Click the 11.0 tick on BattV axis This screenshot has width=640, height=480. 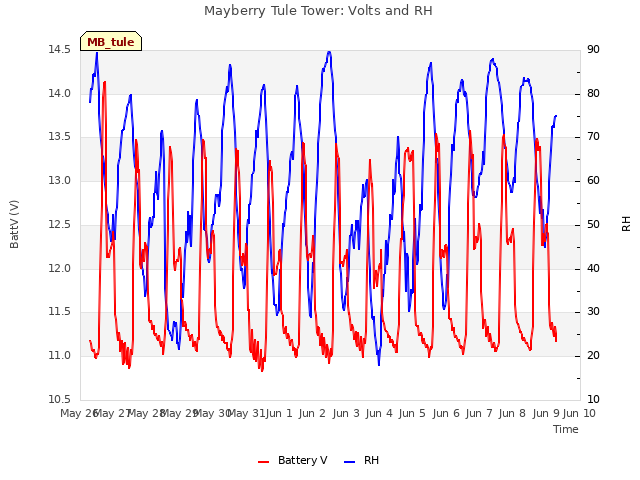[x=59, y=356]
